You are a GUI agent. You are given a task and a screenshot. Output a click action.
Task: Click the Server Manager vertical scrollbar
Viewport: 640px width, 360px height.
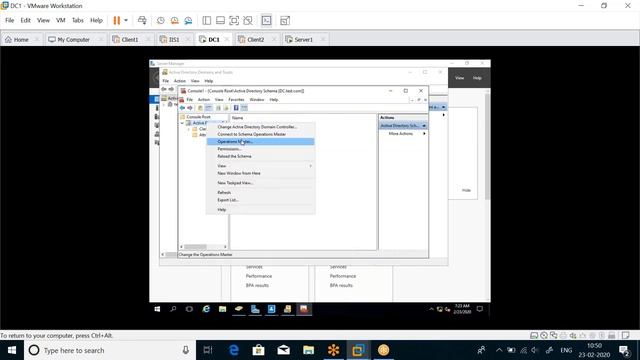(487, 146)
